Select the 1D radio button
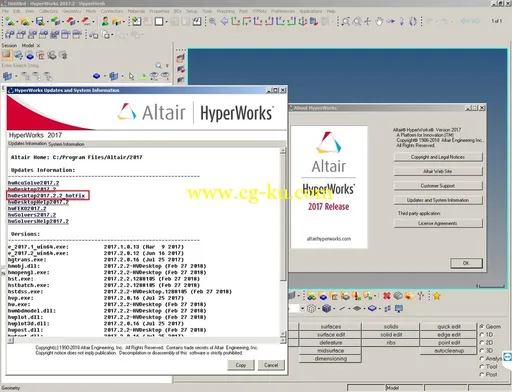 pyautogui.click(x=482, y=335)
